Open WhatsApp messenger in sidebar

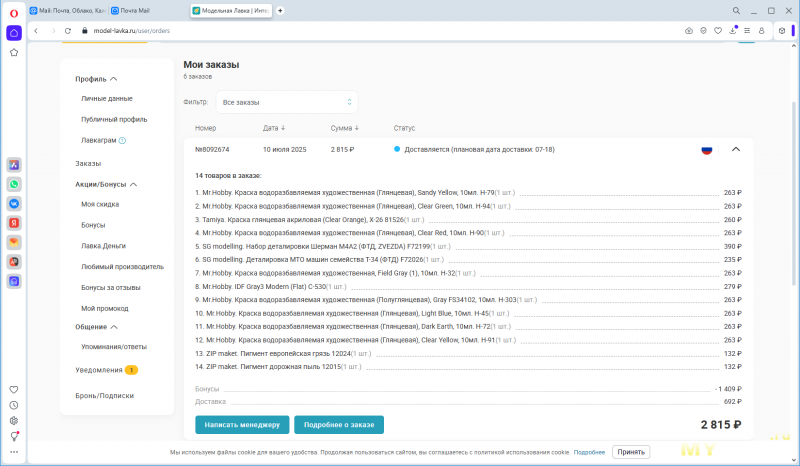click(x=14, y=184)
